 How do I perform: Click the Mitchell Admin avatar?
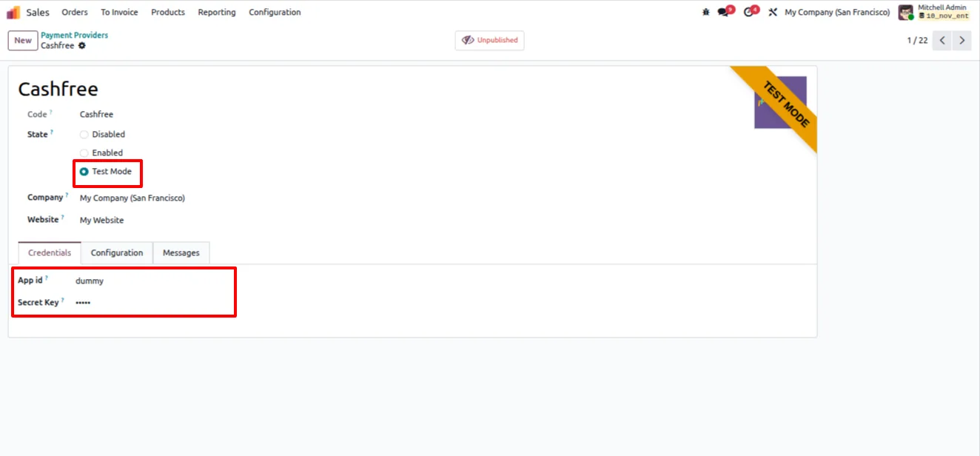coord(906,13)
